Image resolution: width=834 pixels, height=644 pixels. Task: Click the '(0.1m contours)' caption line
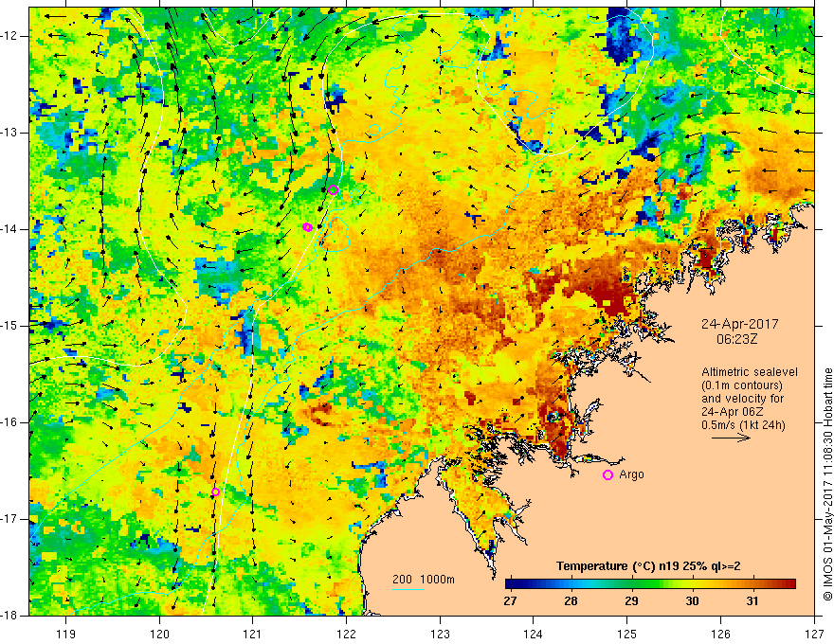[742, 385]
